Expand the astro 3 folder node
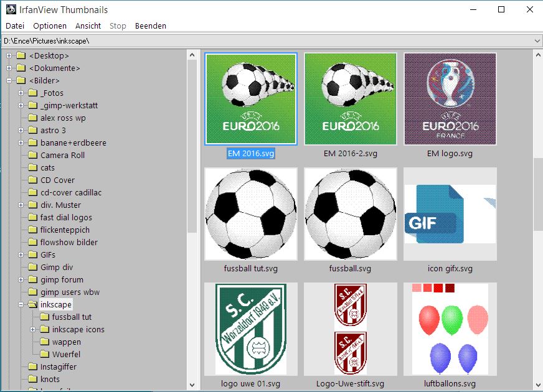Image resolution: width=543 pixels, height=392 pixels. [x=21, y=131]
